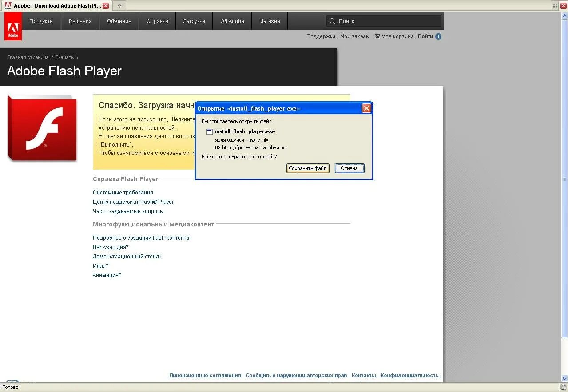Open Системные требования link
This screenshot has width=568, height=392.
click(123, 193)
